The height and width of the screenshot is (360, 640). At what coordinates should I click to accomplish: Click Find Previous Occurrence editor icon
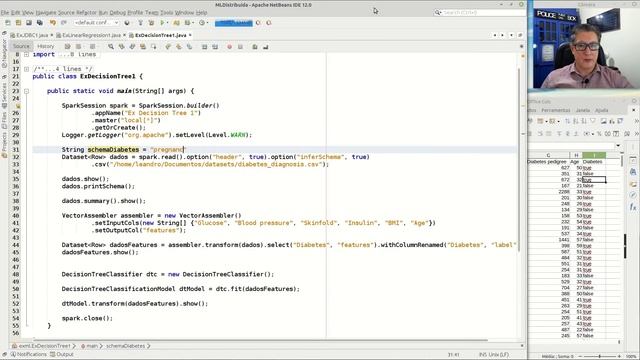tap(121, 47)
